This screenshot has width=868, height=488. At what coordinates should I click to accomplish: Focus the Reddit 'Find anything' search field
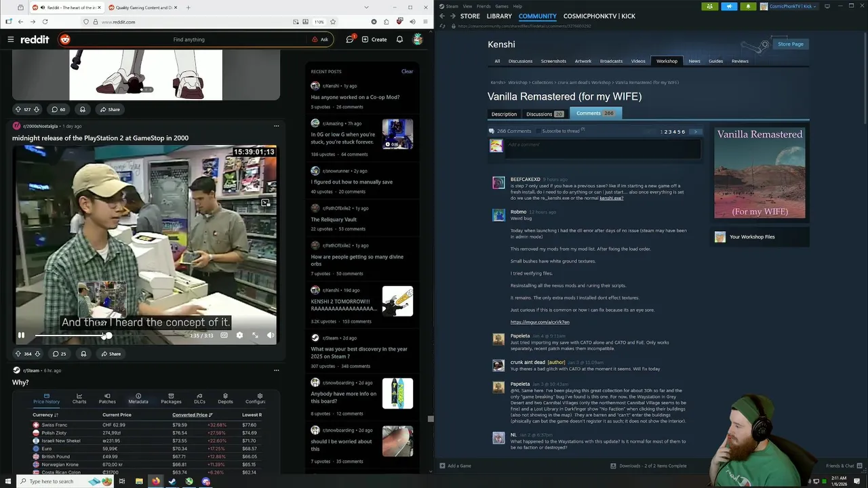[x=189, y=39]
